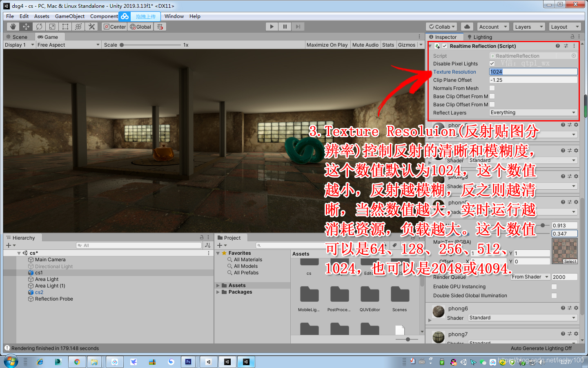Open the Display 1 dropdown

pyautogui.click(x=19, y=45)
